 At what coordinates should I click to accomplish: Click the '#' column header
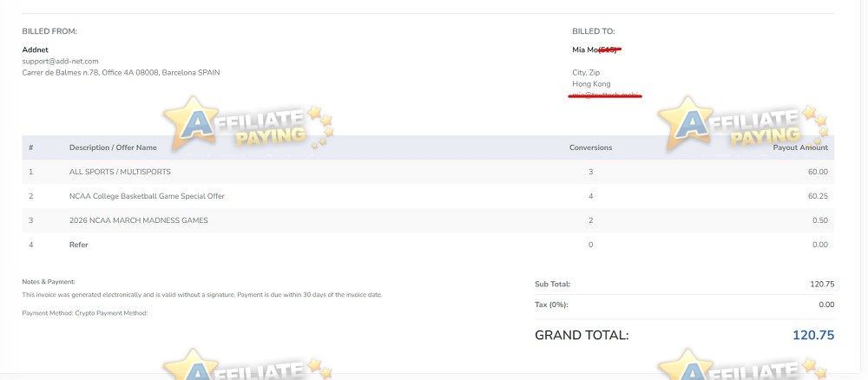(31, 147)
